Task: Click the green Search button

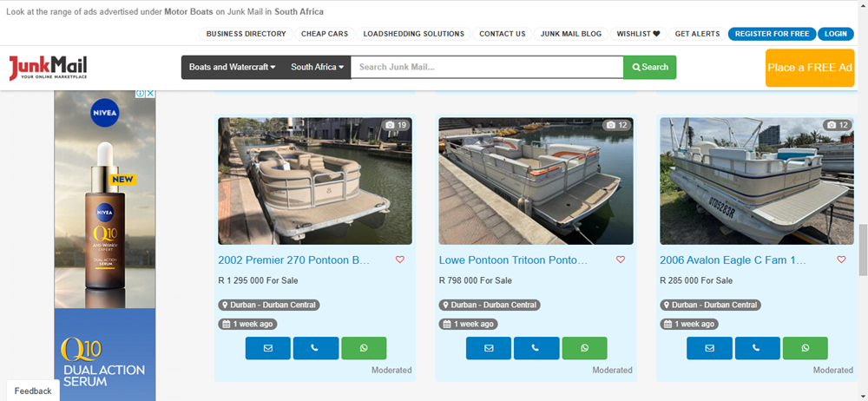Action: pyautogui.click(x=649, y=67)
